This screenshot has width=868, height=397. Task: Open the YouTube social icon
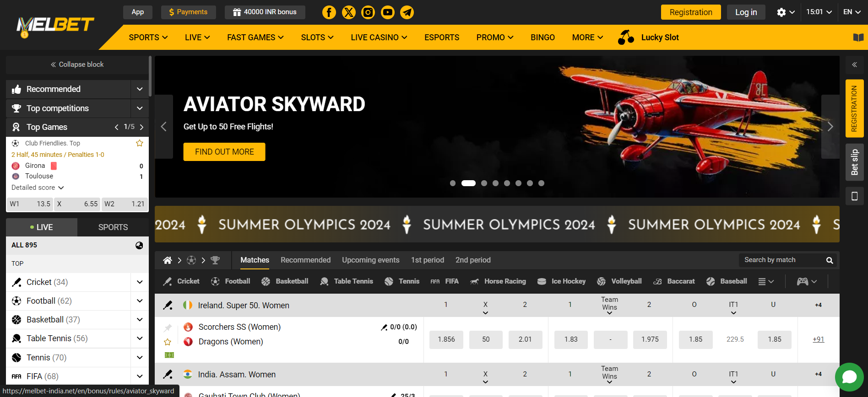point(388,12)
